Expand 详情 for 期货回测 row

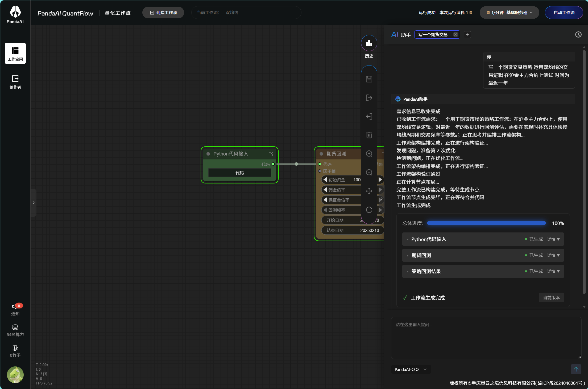pos(553,255)
